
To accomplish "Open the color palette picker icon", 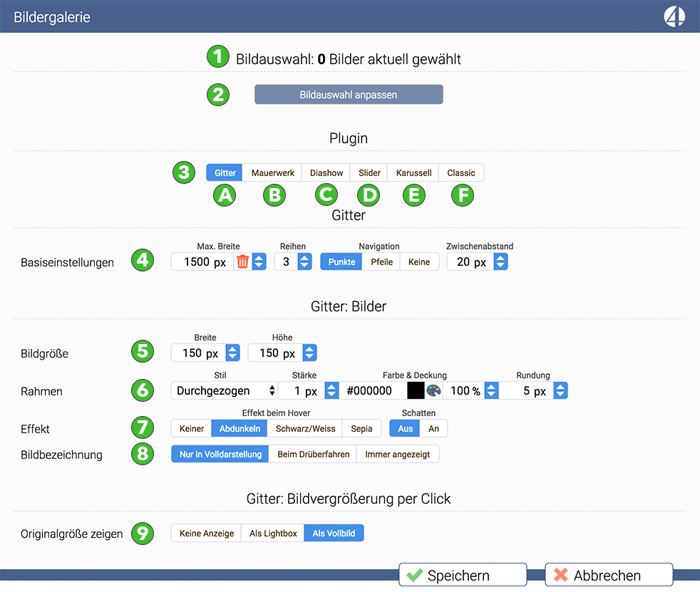I will click(433, 390).
